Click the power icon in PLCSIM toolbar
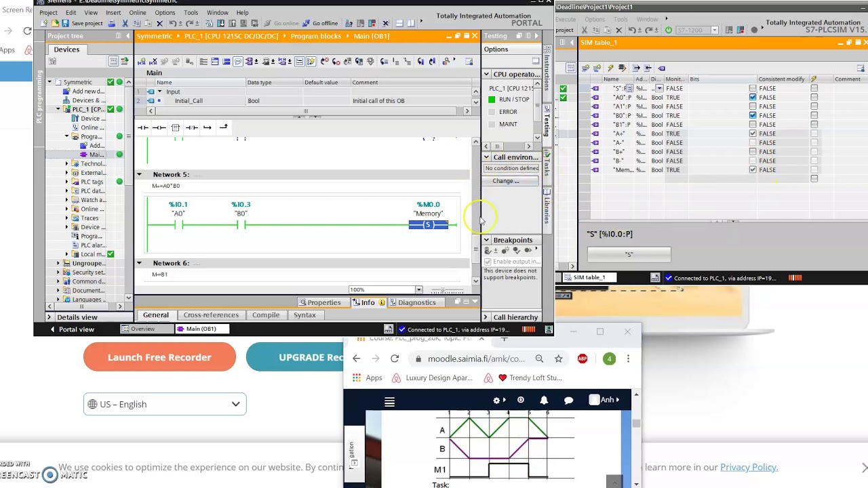The image size is (868, 488). (669, 30)
